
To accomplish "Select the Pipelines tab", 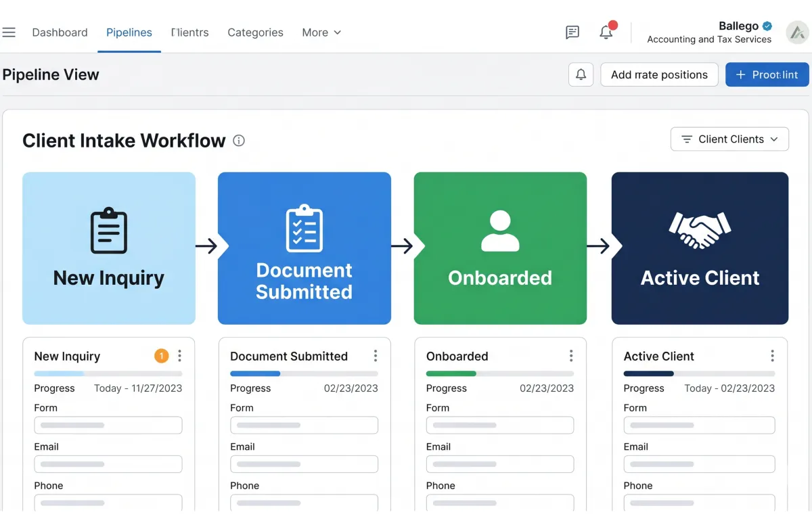I will click(129, 32).
